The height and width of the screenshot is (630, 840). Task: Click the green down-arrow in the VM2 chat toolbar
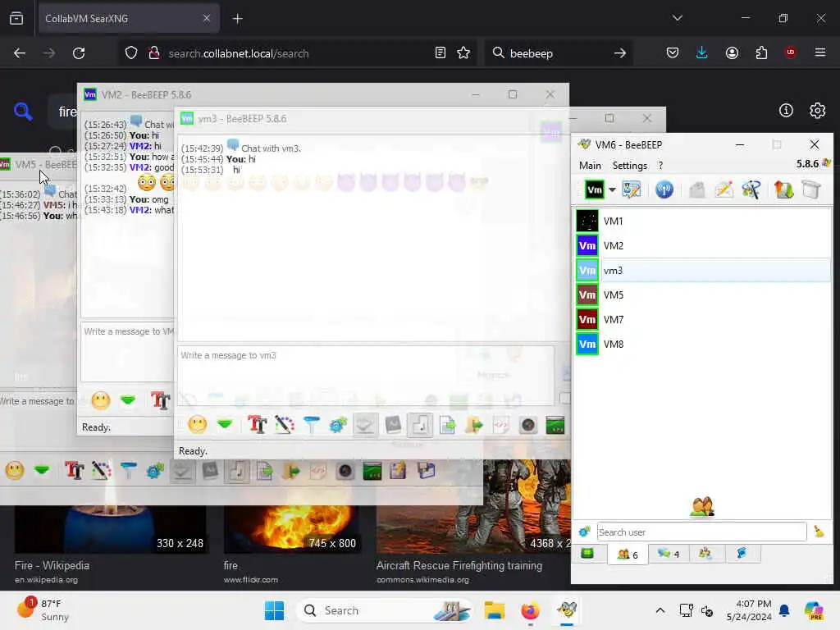[127, 400]
